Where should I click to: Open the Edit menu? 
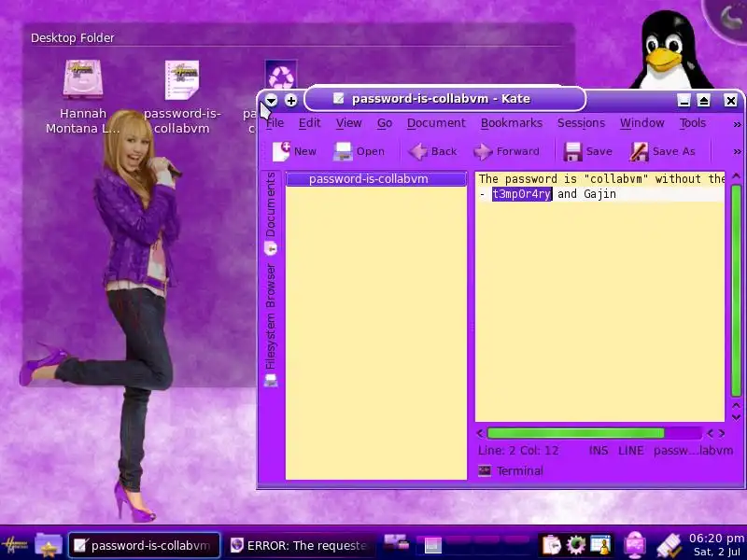(x=310, y=123)
